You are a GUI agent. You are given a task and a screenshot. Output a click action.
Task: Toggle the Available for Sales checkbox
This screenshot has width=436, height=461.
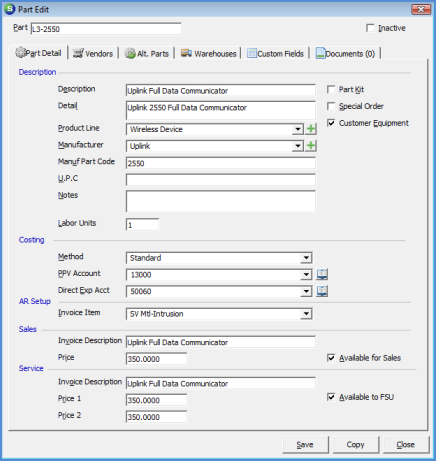331,358
